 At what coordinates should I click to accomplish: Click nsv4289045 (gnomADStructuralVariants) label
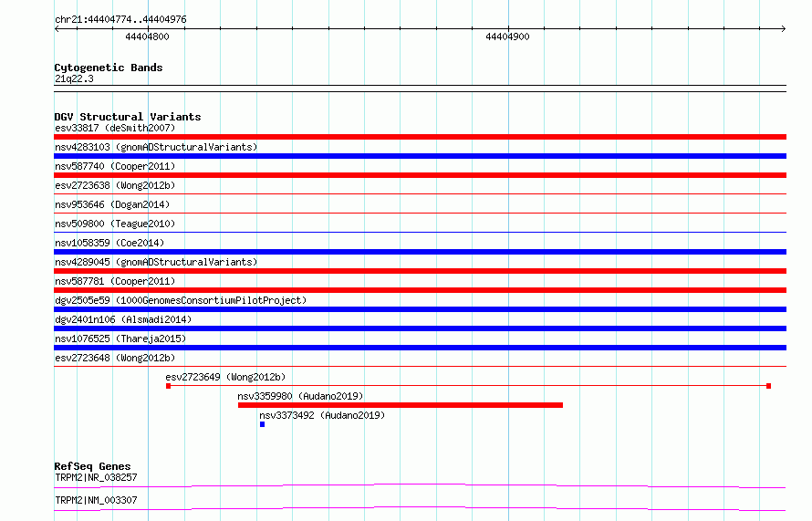click(156, 262)
